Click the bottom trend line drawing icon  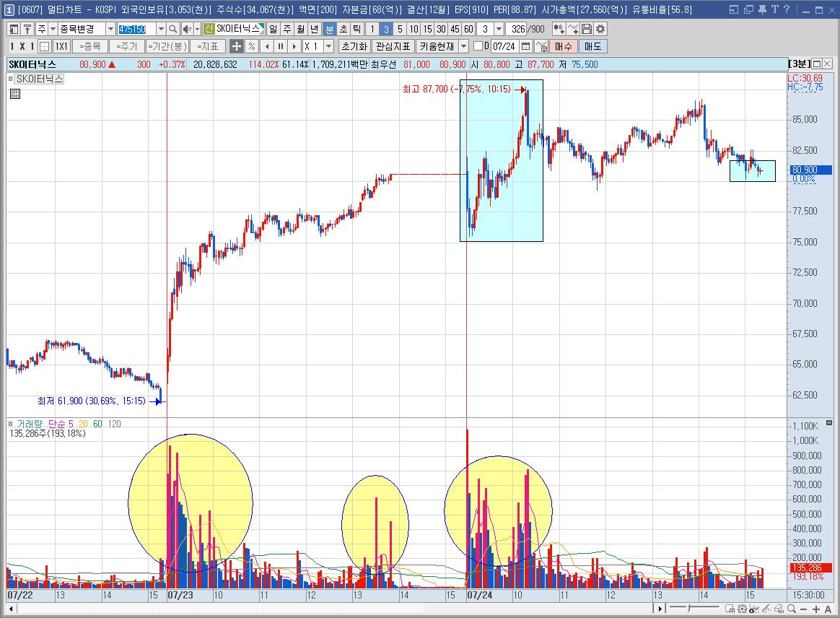766,609
